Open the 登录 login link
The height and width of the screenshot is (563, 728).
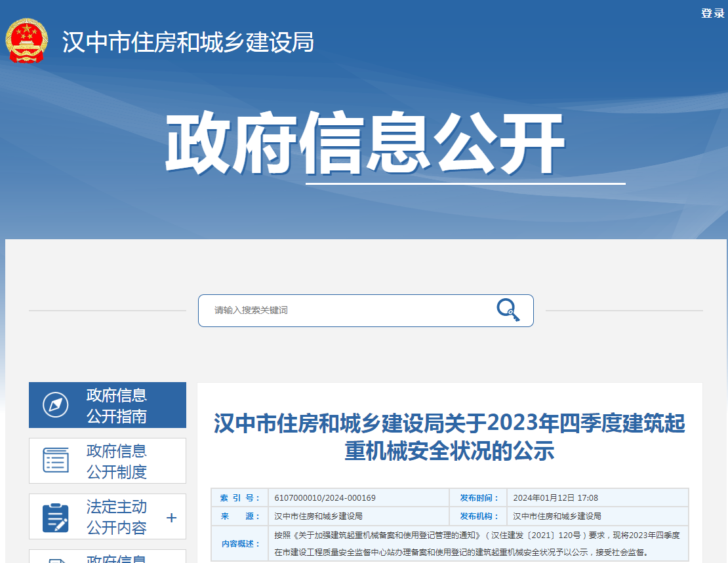(713, 13)
